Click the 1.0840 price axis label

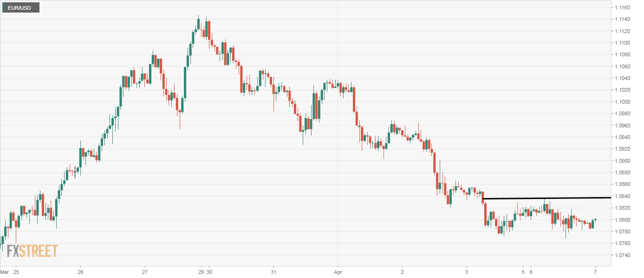(x=623, y=197)
